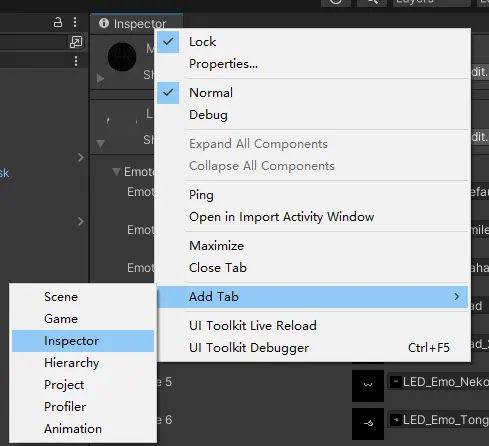
Task: Launch UI Toolkit Debugger
Action: [x=312, y=348]
